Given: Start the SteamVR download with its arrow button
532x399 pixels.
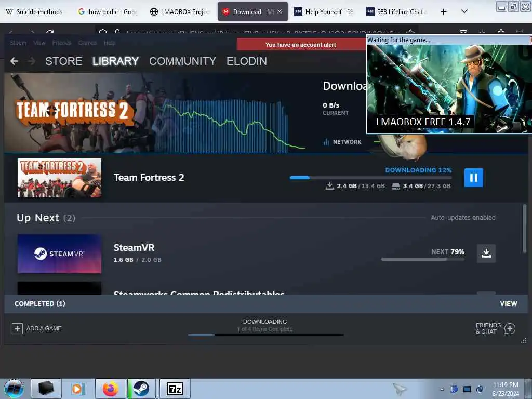Looking at the screenshot, I should [486, 253].
